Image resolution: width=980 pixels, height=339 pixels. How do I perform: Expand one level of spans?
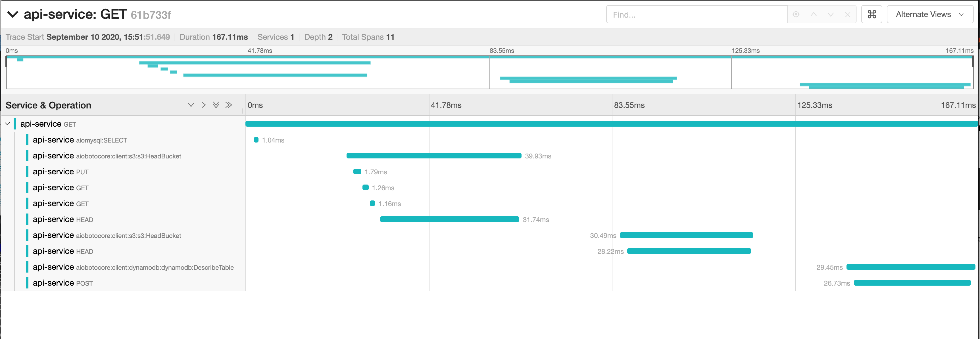204,105
